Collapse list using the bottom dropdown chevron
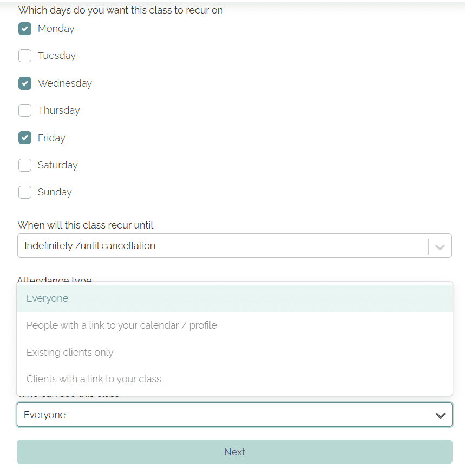 [441, 415]
